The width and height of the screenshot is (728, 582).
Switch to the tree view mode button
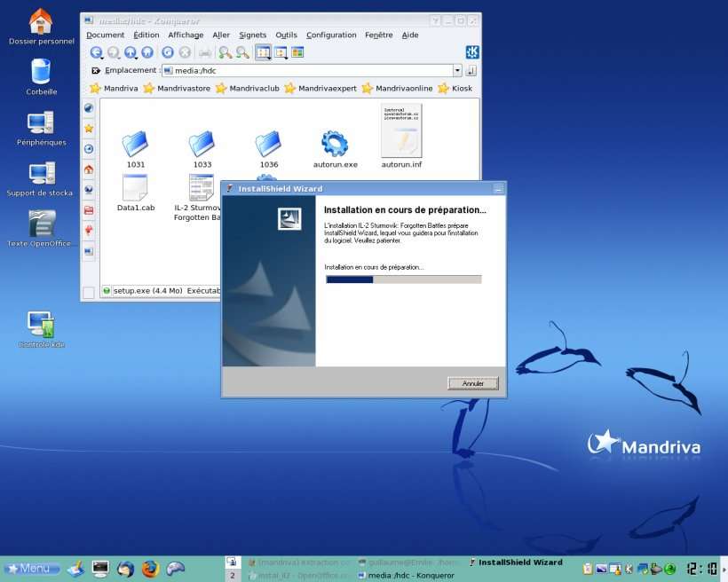point(281,52)
